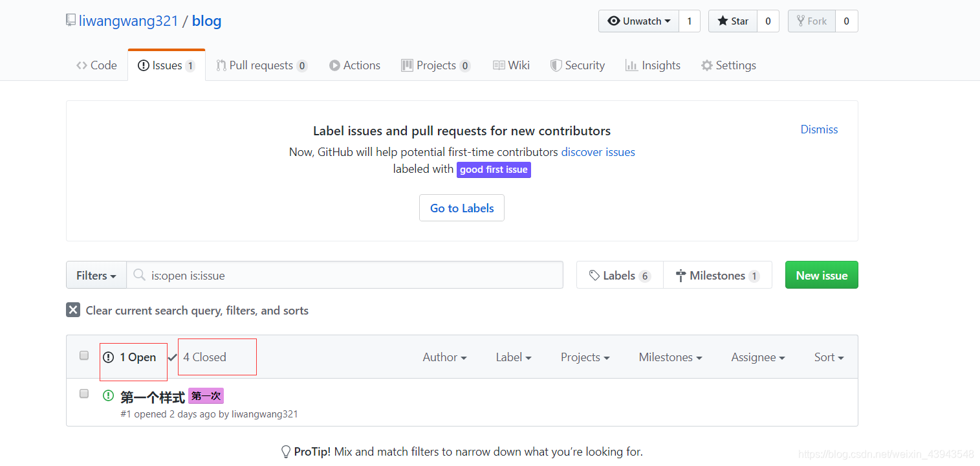Click the forks count 0

point(846,21)
